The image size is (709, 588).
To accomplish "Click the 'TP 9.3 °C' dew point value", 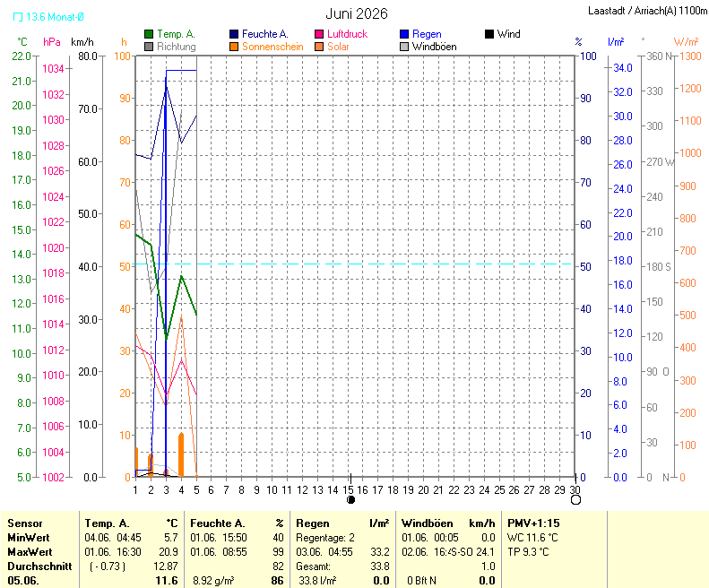I will point(528,552).
